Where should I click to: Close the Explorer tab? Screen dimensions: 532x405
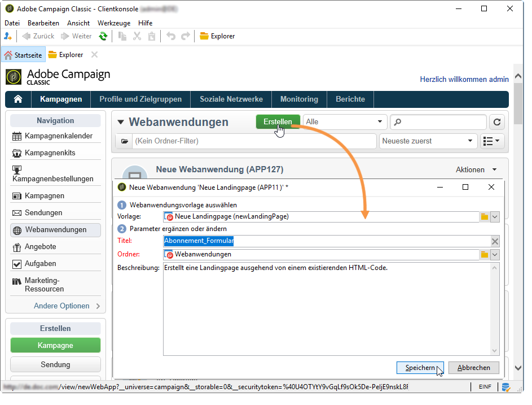[94, 55]
